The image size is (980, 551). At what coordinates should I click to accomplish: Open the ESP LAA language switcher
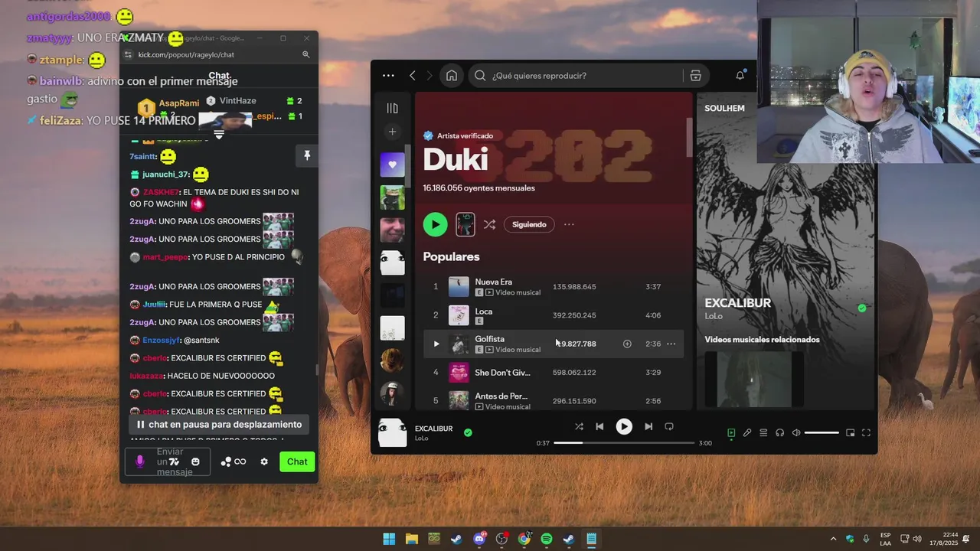(885, 539)
